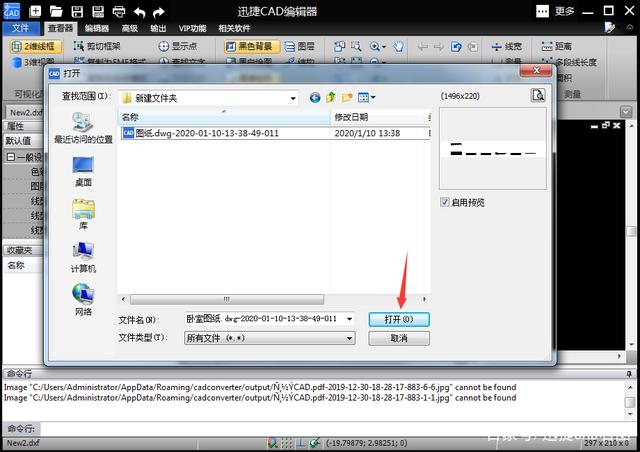640x452 pixels.
Task: Switch to the 高级 tab
Action: pyautogui.click(x=129, y=28)
